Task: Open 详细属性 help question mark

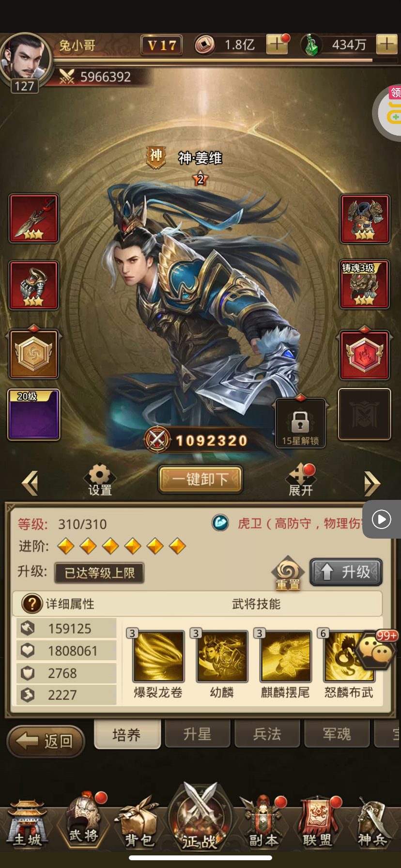Action: pos(32,604)
